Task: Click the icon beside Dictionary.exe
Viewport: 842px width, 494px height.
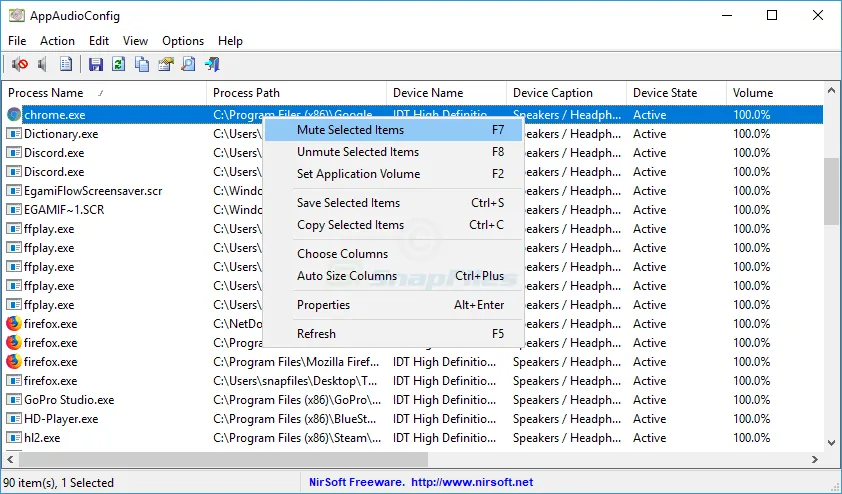Action: pyautogui.click(x=14, y=134)
